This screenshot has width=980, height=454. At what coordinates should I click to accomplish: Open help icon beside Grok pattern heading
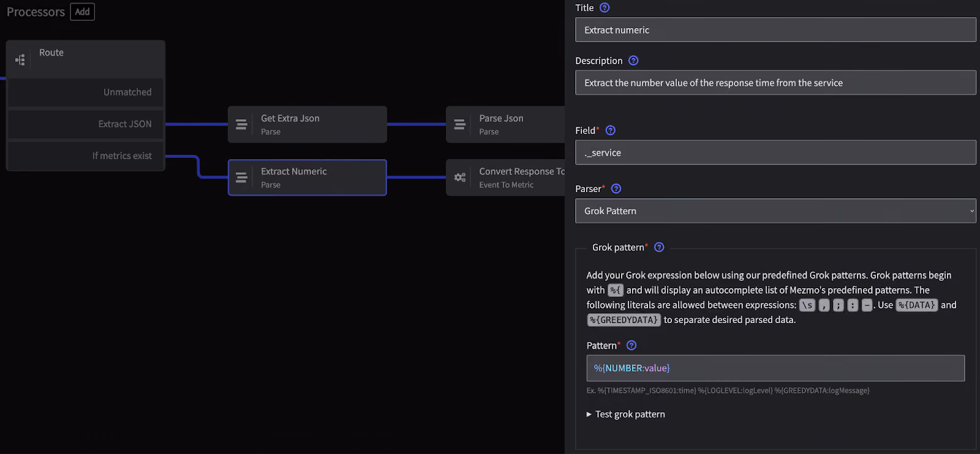tap(659, 247)
